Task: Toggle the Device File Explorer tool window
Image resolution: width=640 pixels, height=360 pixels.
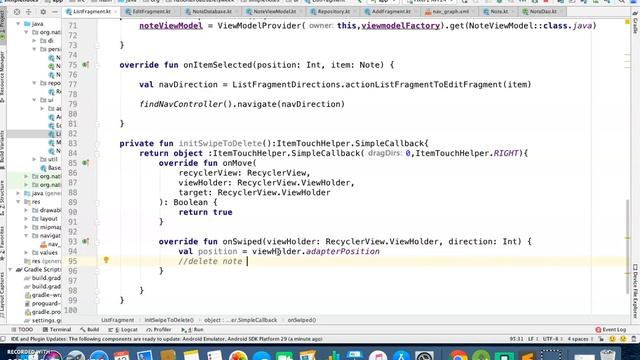Action: [635, 291]
